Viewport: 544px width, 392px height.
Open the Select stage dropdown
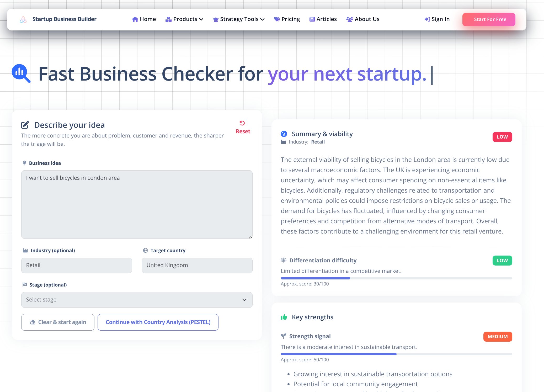[x=137, y=300]
